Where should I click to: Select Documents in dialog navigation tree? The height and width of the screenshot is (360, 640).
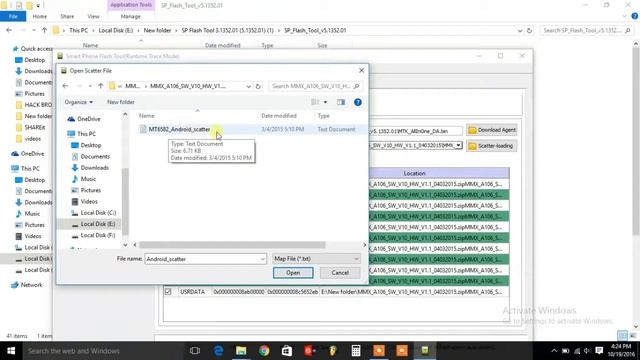point(90,156)
